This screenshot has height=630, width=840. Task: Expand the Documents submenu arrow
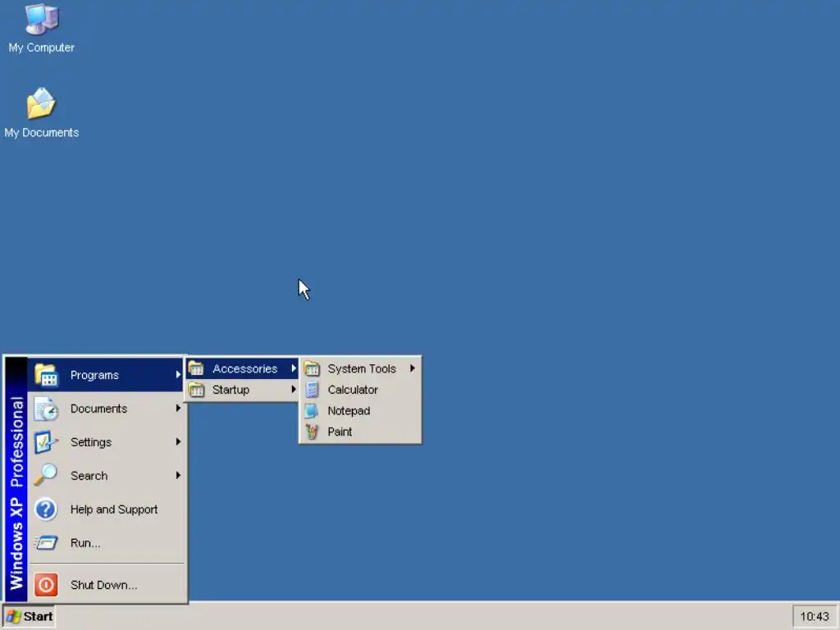tap(178, 409)
